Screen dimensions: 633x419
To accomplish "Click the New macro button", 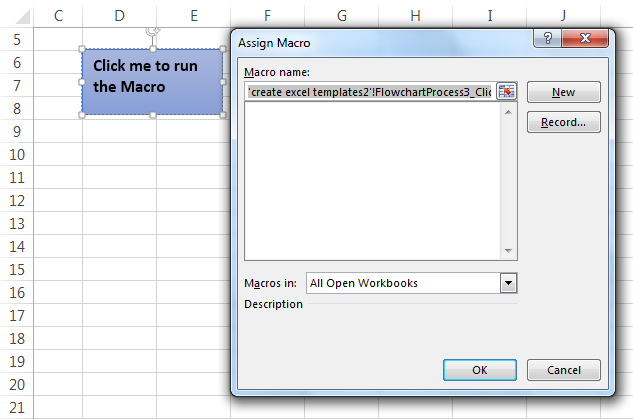I will 564,92.
